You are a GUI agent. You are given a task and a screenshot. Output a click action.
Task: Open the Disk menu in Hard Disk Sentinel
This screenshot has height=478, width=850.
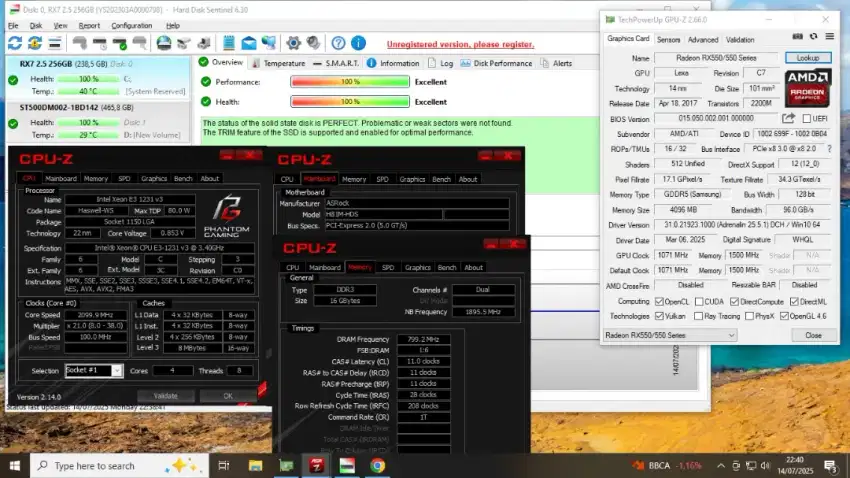36,25
